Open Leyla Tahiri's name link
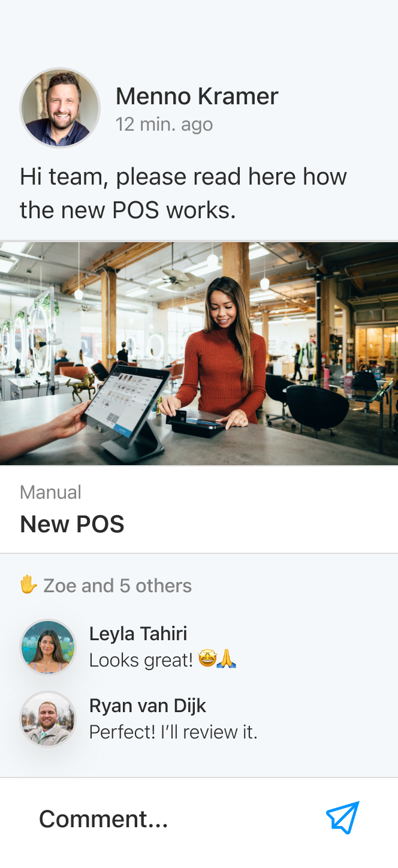Image resolution: width=398 pixels, height=868 pixels. [138, 634]
